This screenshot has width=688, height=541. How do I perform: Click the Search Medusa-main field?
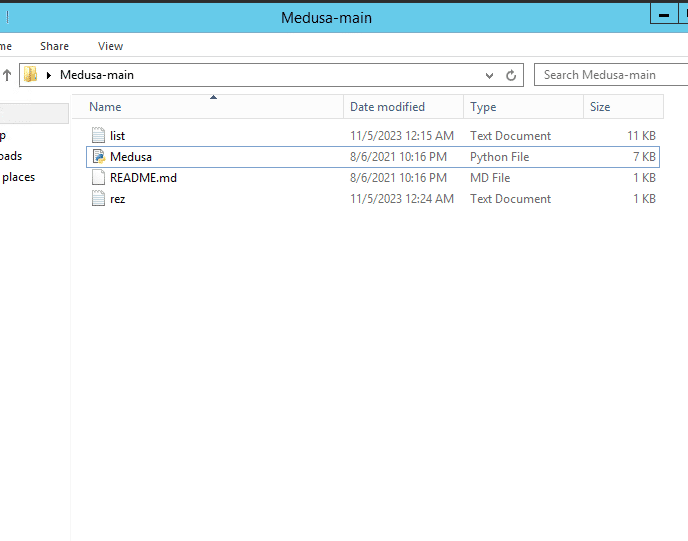[611, 75]
